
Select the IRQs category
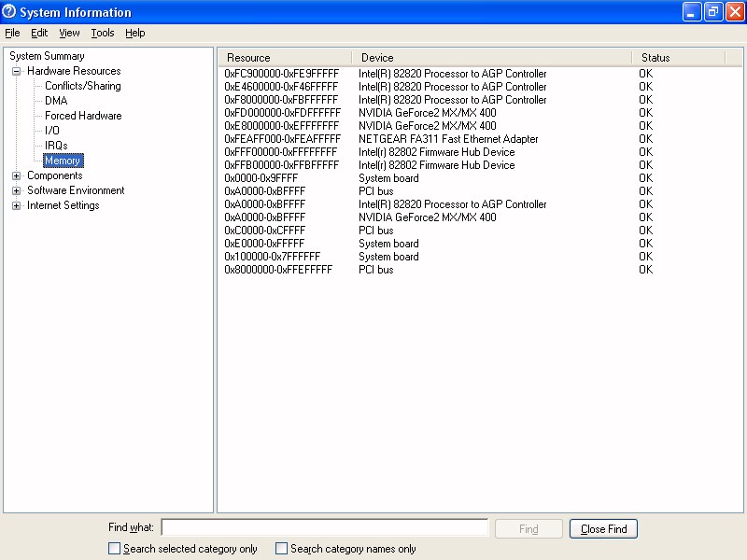[56, 146]
